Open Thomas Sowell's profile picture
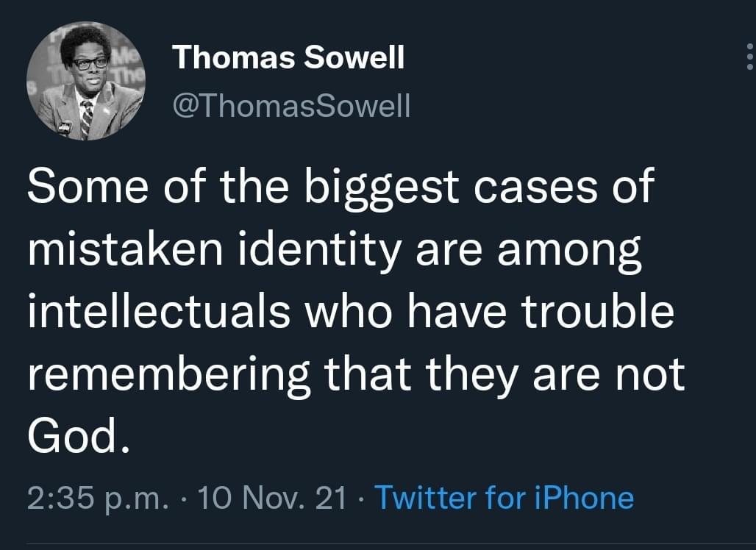756x550 pixels. pos(85,81)
